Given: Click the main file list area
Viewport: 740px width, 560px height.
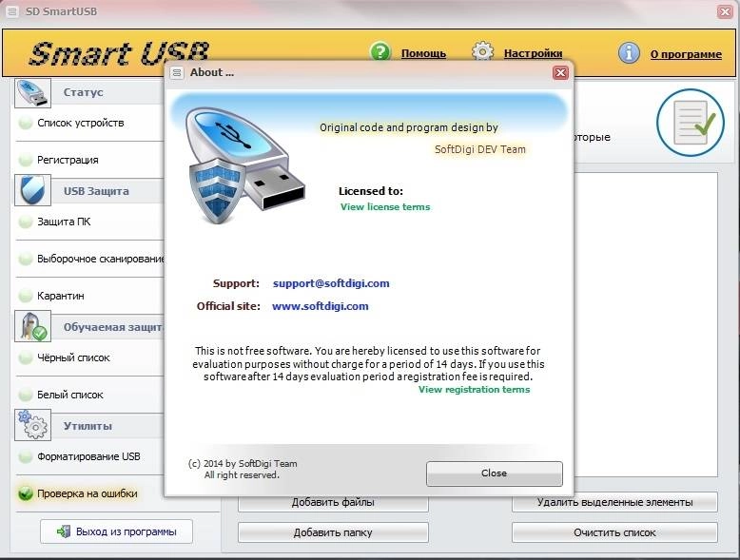Looking at the screenshot, I should click(x=645, y=324).
